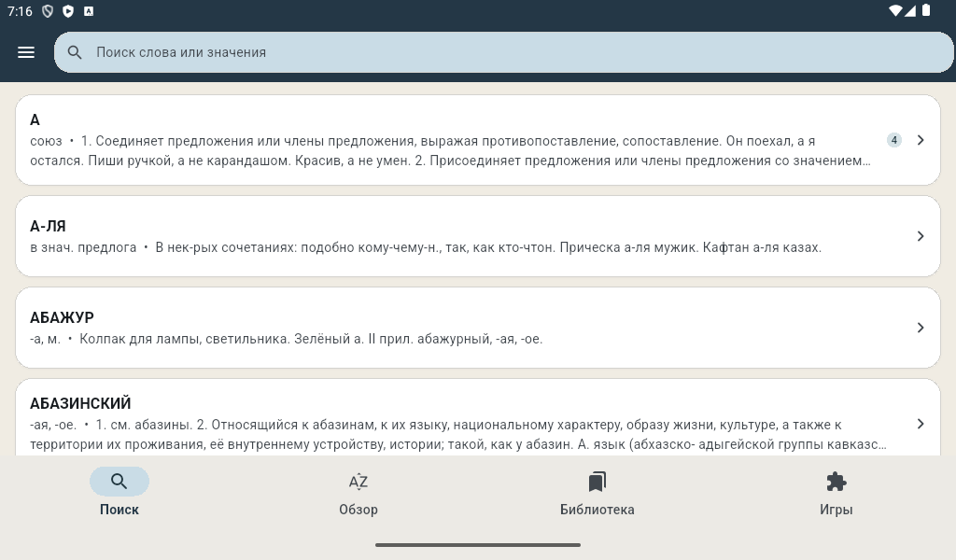Switch to the Обзор tab
Image resolution: width=956 pixels, height=560 pixels.
tap(358, 493)
